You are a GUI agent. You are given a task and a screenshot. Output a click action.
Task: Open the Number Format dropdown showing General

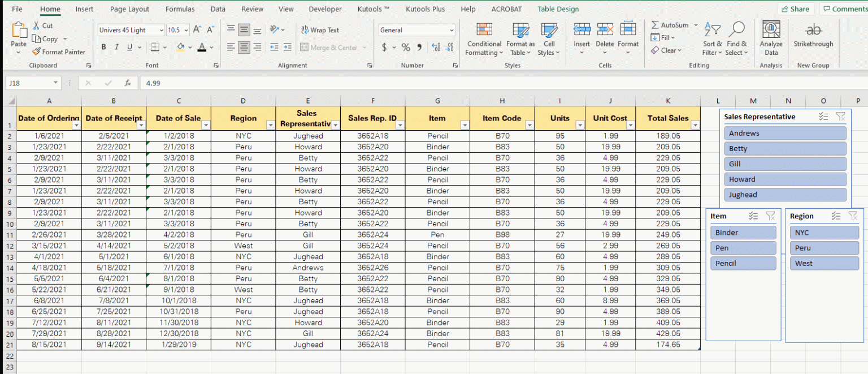(416, 29)
